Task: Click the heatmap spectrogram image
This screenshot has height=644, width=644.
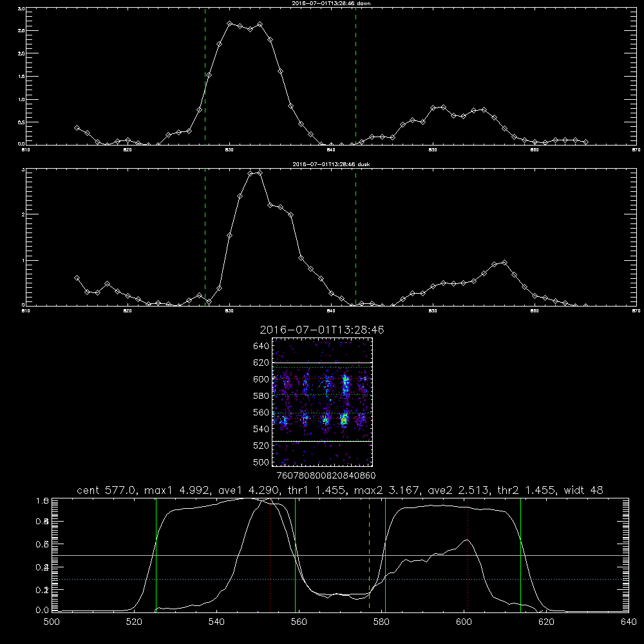Action: (x=322, y=402)
